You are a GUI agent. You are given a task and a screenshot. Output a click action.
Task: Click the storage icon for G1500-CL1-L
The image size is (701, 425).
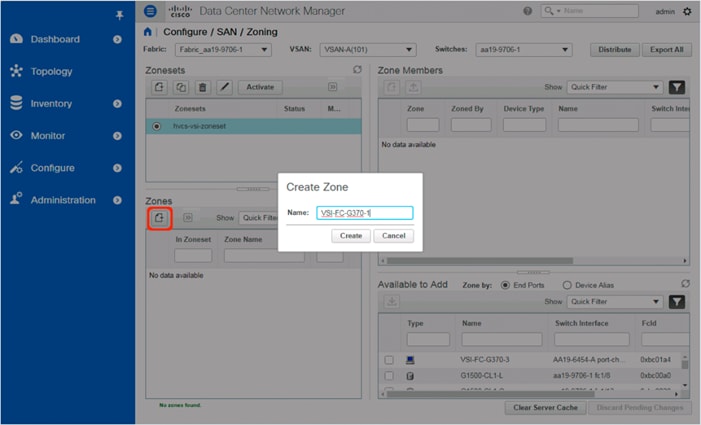(x=410, y=376)
